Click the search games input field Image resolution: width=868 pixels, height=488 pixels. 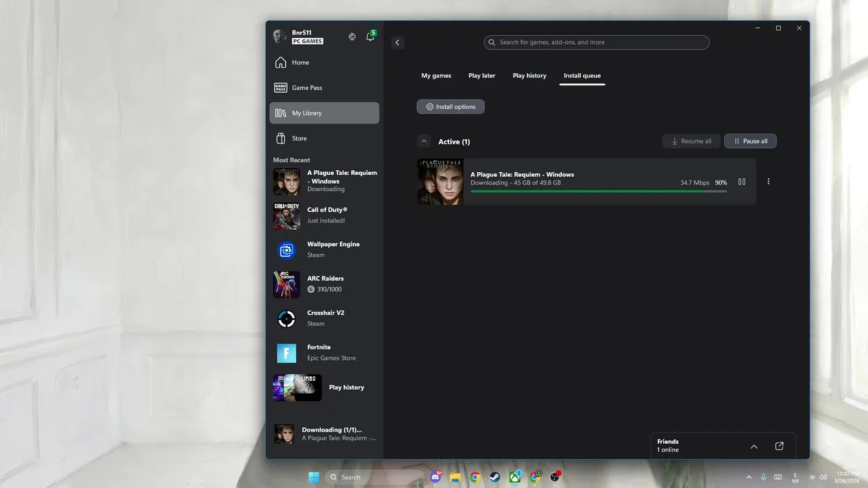597,42
